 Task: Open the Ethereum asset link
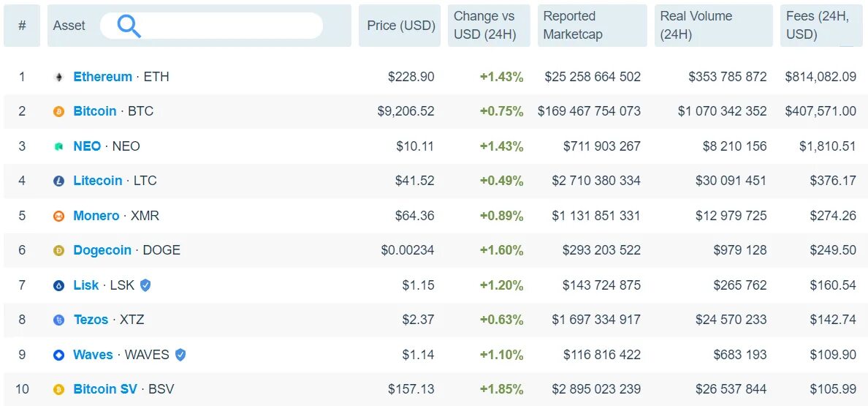pyautogui.click(x=103, y=77)
